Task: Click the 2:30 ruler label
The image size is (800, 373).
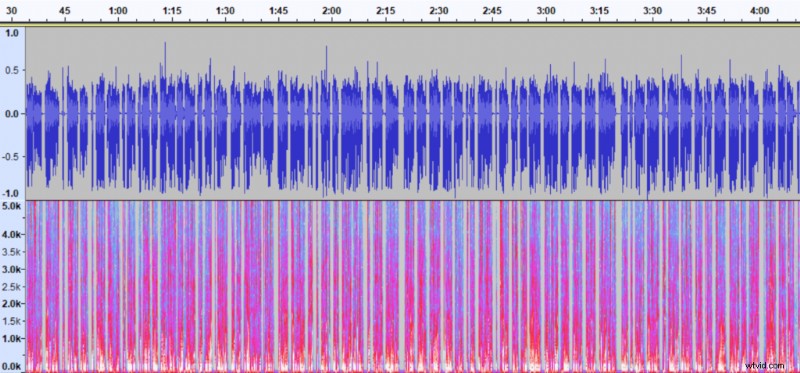Action: [x=439, y=11]
